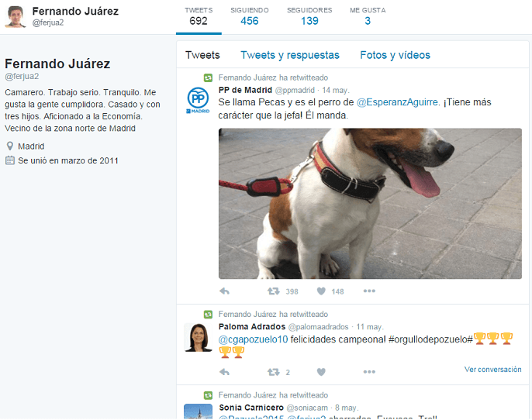This screenshot has height=420, width=532.
Task: Click the 14 may. tweet timestamp
Action: (x=336, y=90)
